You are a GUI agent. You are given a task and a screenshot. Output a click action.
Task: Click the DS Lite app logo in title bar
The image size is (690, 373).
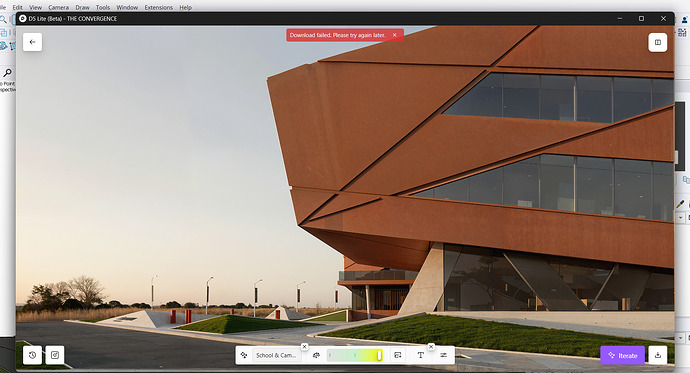[23, 18]
